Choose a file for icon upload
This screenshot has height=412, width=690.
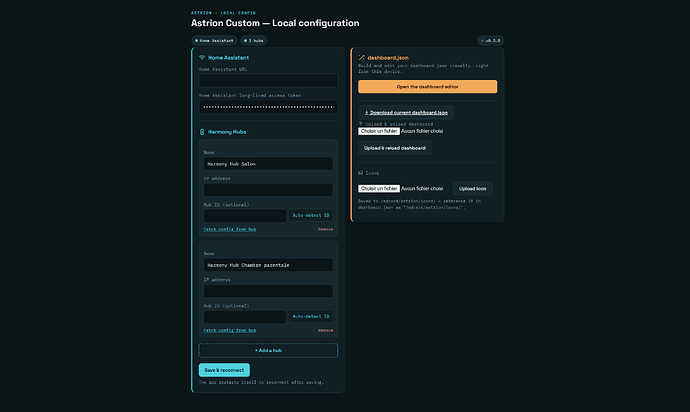379,188
